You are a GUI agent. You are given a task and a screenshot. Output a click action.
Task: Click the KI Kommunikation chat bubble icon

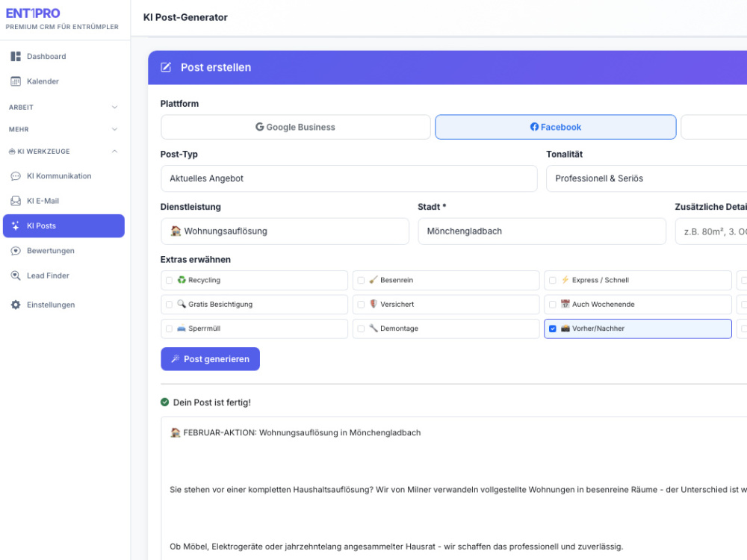16,176
